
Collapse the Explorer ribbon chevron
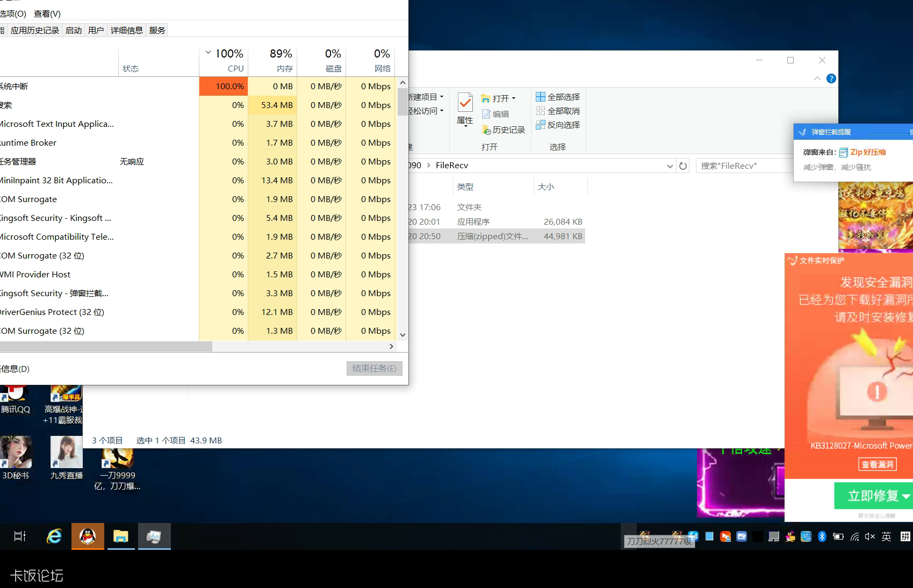(x=817, y=78)
